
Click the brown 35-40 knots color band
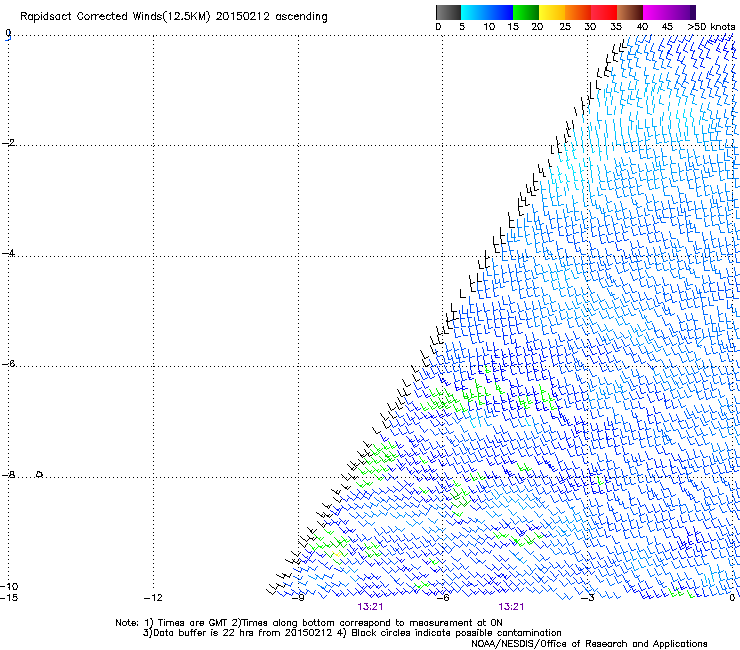[630, 12]
